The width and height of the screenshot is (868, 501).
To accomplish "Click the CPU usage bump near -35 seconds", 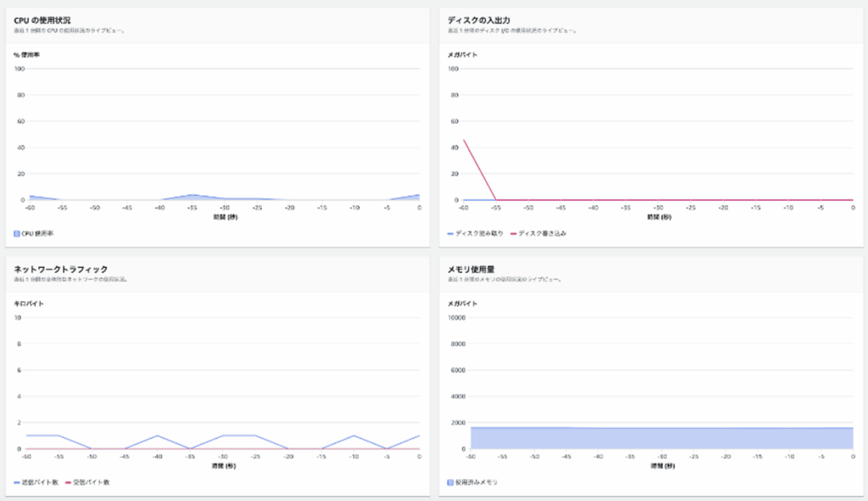I will (x=192, y=196).
